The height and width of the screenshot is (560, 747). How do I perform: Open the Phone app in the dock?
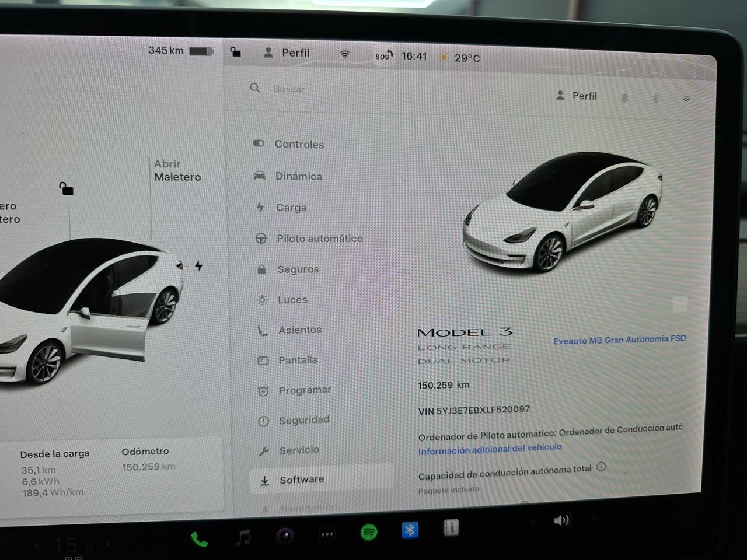click(x=199, y=540)
